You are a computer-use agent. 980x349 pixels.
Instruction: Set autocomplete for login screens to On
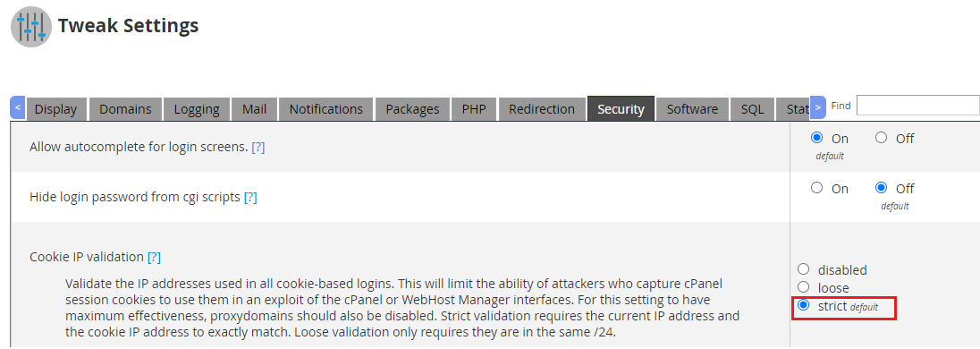pos(816,138)
